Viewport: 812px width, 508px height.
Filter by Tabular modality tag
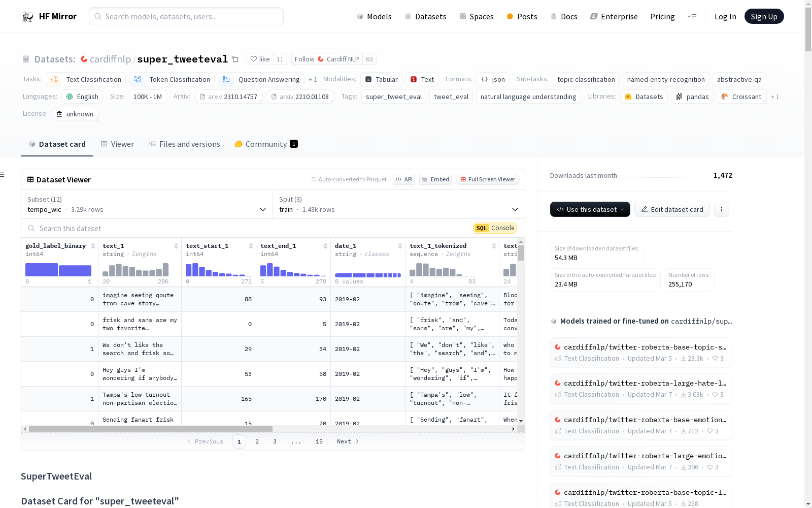tap(381, 79)
